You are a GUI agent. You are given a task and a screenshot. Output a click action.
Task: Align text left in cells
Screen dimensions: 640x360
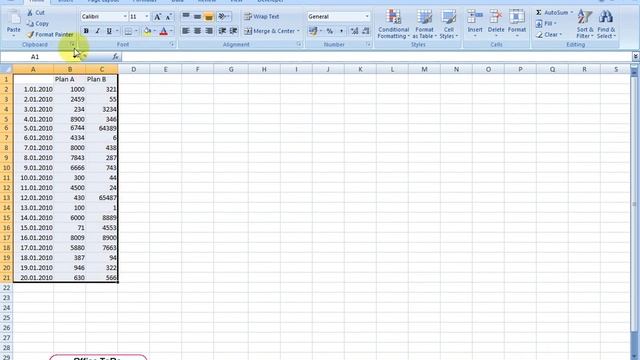(x=186, y=31)
